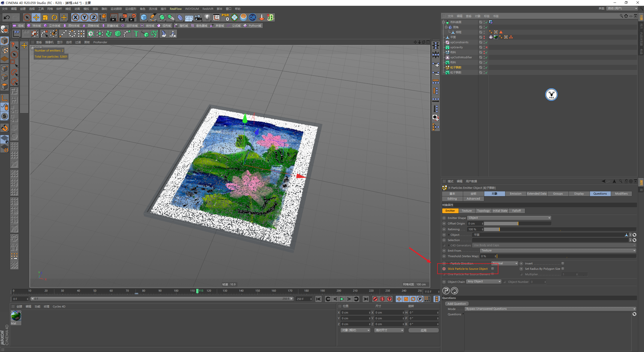Add a light object from toolbar
The height and width of the screenshot is (352, 644).
(207, 17)
